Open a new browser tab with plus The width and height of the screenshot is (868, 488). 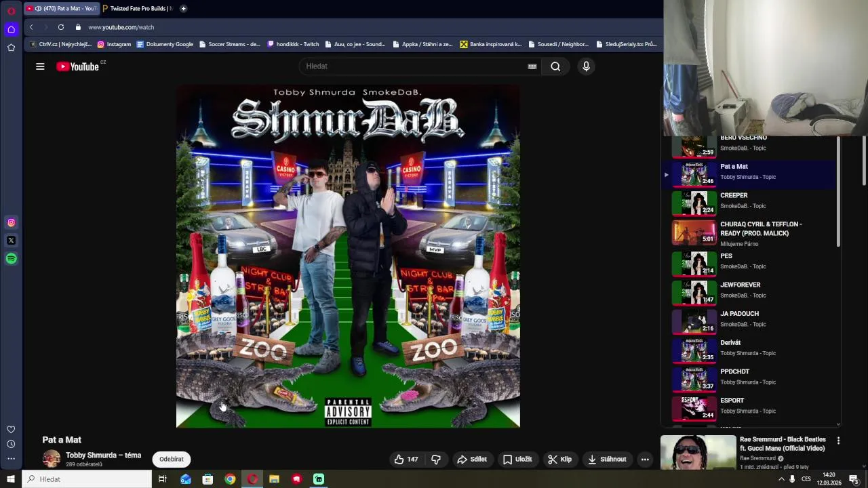[183, 9]
